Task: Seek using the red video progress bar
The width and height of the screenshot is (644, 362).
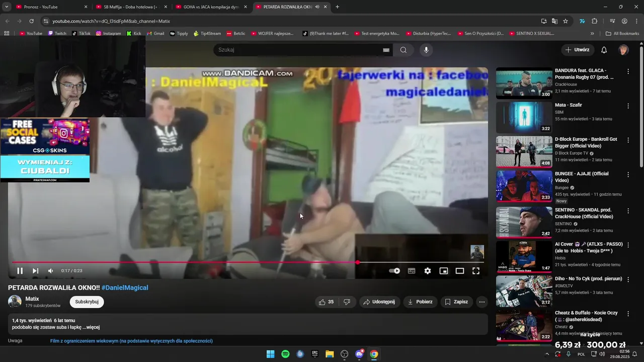Action: [x=248, y=262]
